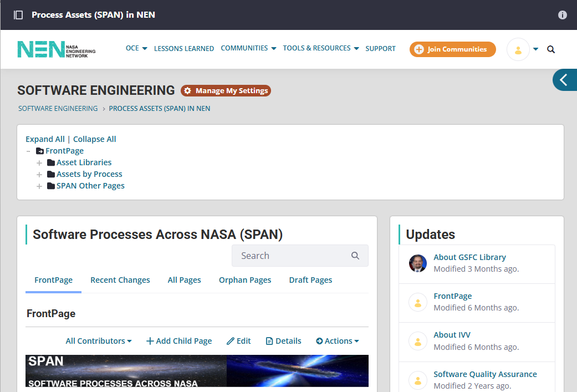Image resolution: width=577 pixels, height=392 pixels.
Task: Open the user profile avatar icon
Action: point(518,49)
